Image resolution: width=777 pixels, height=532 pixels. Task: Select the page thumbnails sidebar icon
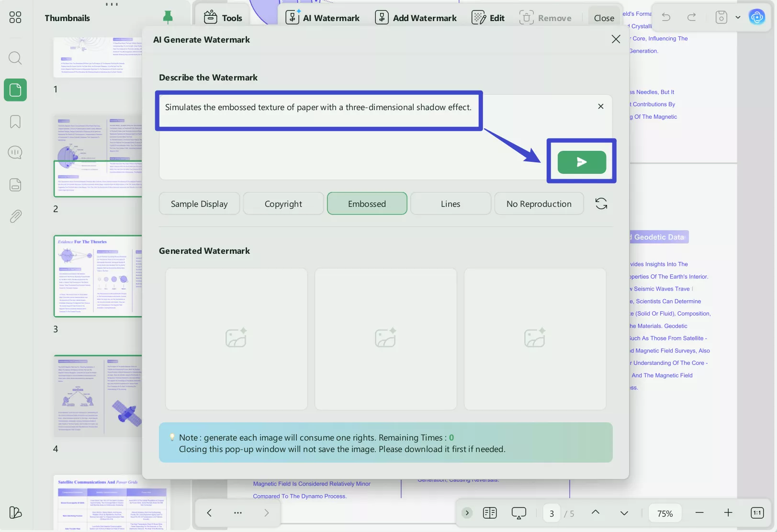click(15, 90)
